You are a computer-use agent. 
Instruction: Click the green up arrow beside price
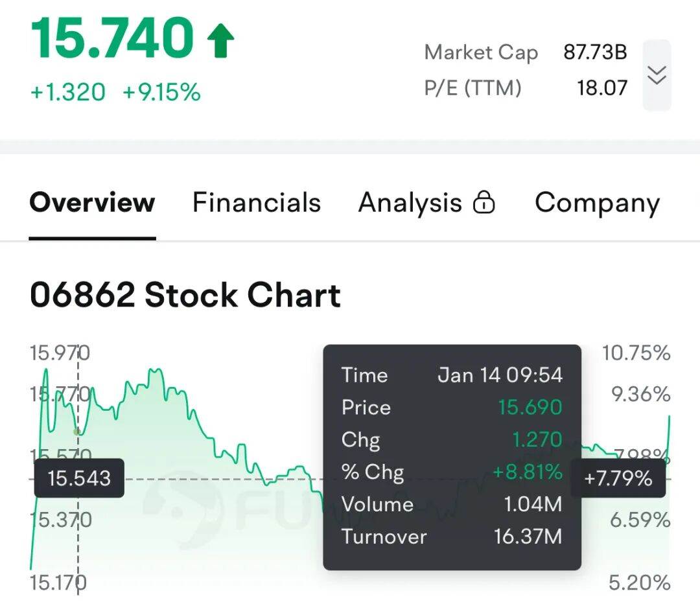(x=220, y=40)
